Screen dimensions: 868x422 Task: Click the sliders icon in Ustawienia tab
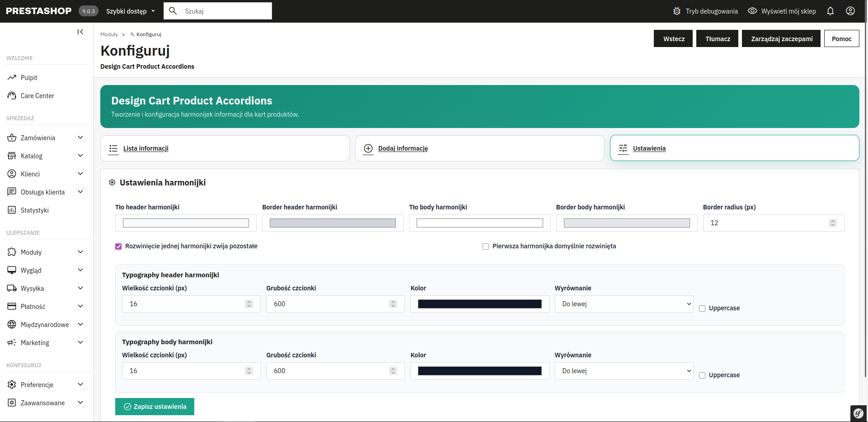pyautogui.click(x=623, y=148)
